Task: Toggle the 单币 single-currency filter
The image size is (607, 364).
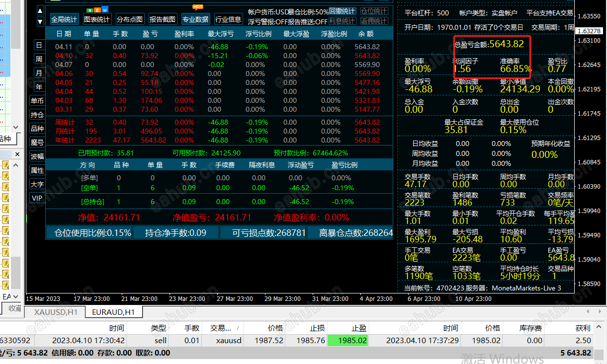Action: pos(37,101)
